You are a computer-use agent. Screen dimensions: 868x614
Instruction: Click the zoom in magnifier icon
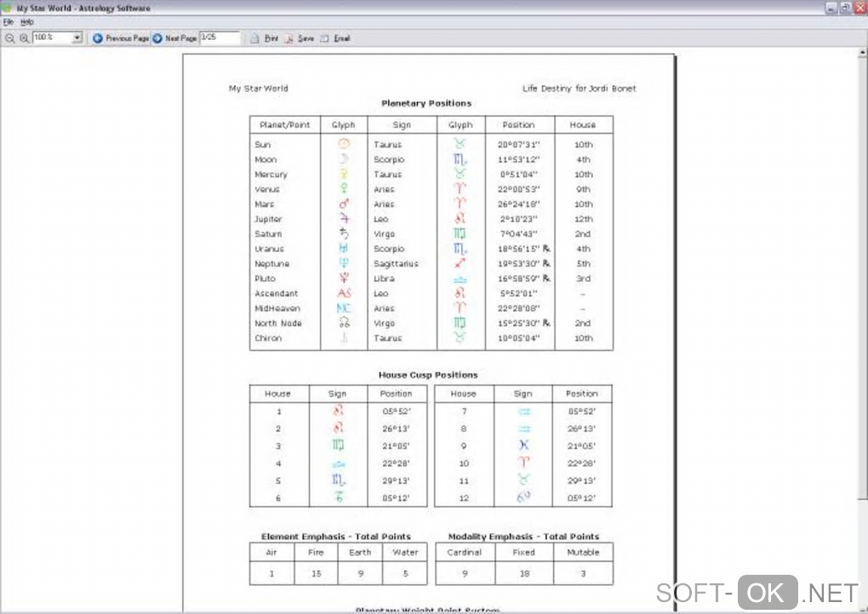(24, 38)
